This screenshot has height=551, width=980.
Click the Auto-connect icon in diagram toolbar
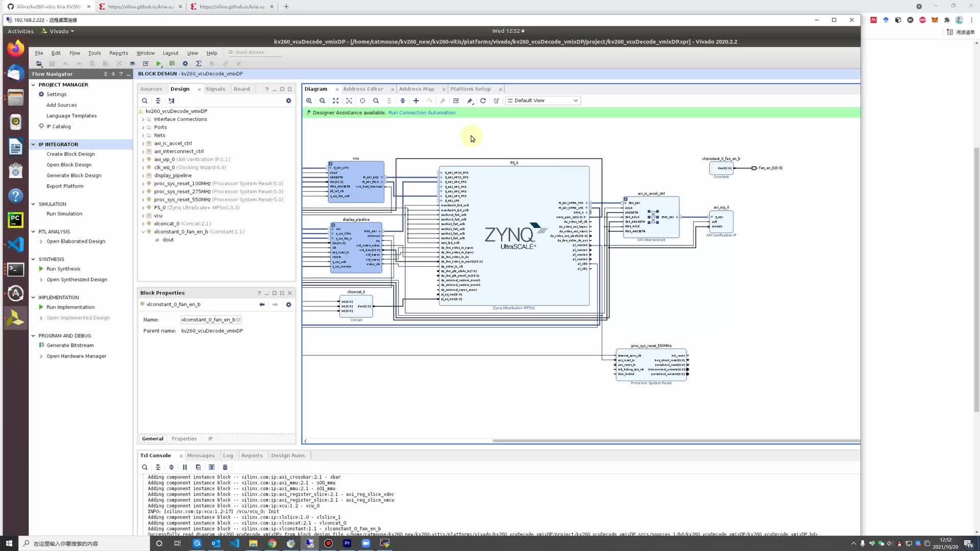(x=471, y=100)
